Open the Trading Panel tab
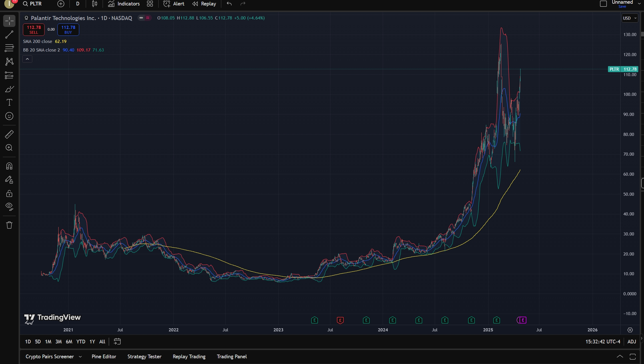 click(x=232, y=357)
